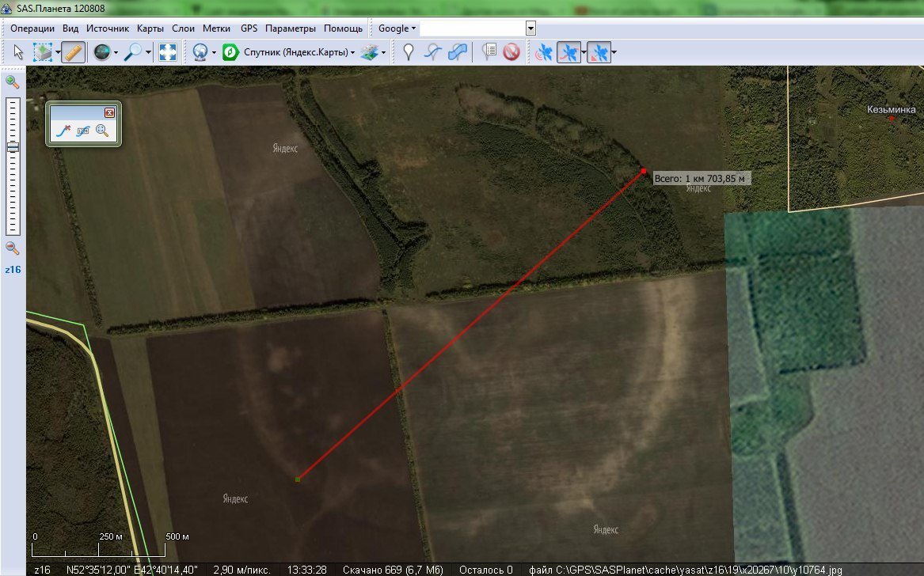924x576 pixels.
Task: Click the hide all placemarks red icon
Action: click(x=511, y=52)
